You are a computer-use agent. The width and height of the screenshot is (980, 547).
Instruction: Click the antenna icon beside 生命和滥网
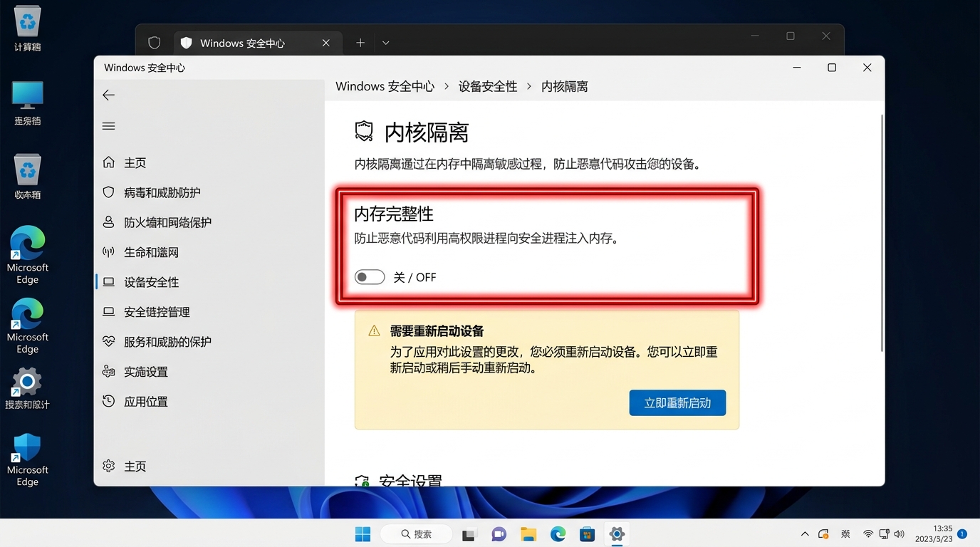click(x=108, y=252)
